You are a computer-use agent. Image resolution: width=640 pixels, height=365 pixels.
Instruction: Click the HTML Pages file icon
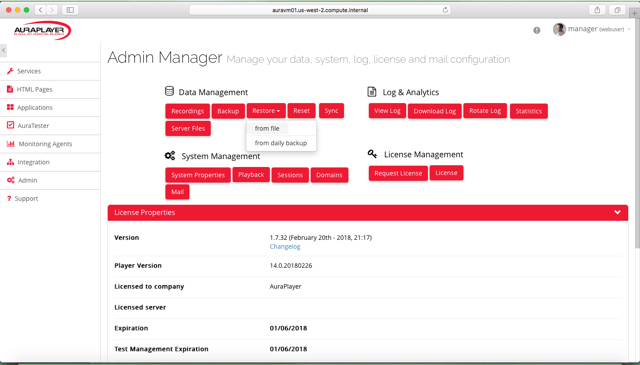pyautogui.click(x=10, y=89)
